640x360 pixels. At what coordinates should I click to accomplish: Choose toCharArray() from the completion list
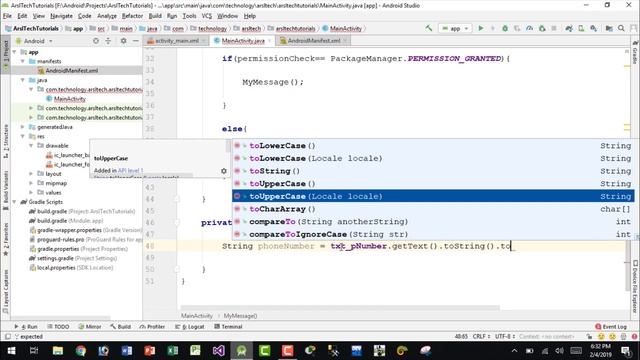[x=433, y=209]
